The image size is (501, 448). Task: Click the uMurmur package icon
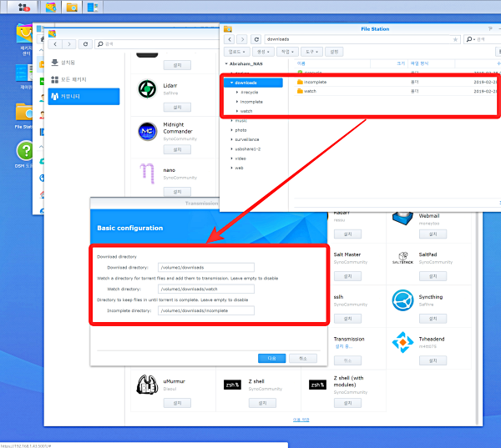click(147, 385)
